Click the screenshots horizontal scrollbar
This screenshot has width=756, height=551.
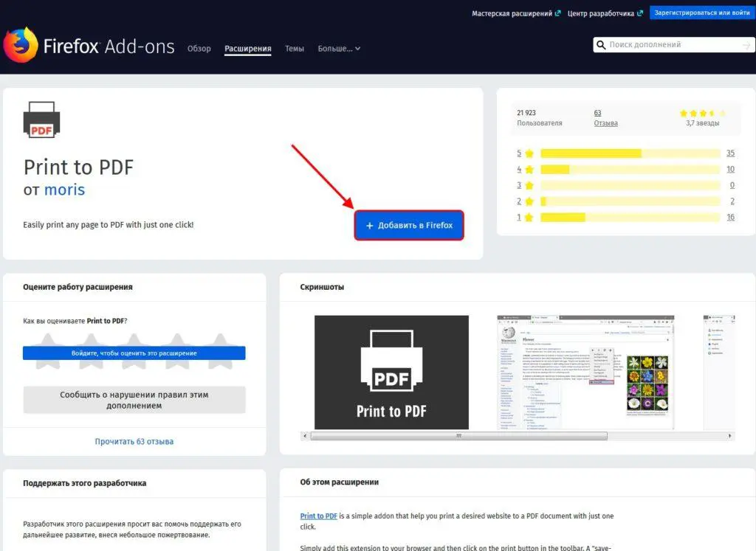458,436
